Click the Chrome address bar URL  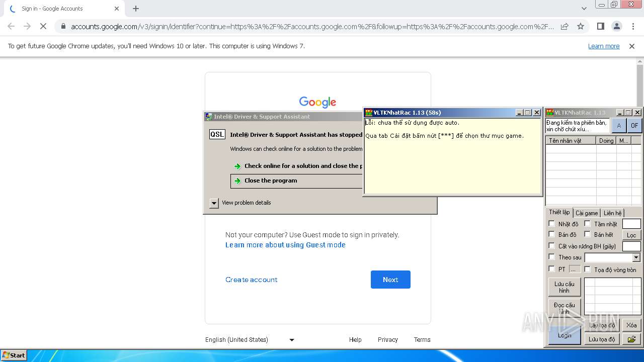(x=312, y=27)
